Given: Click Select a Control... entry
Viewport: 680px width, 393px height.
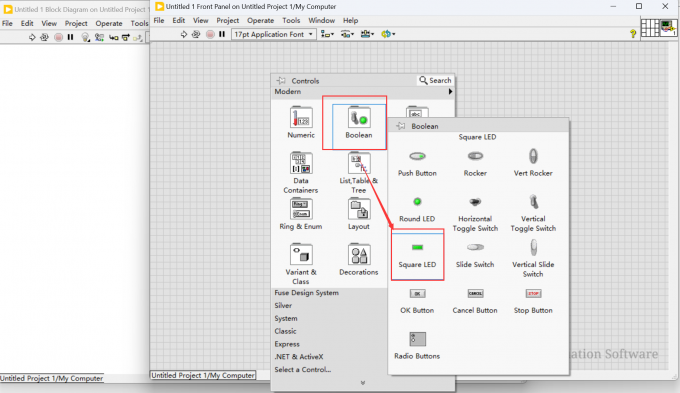Looking at the screenshot, I should pos(303,370).
